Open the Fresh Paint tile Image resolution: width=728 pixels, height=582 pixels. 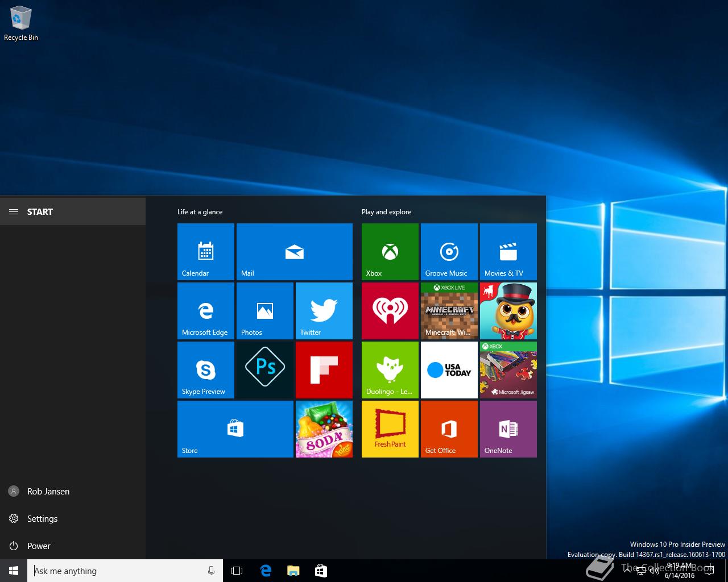coord(390,429)
